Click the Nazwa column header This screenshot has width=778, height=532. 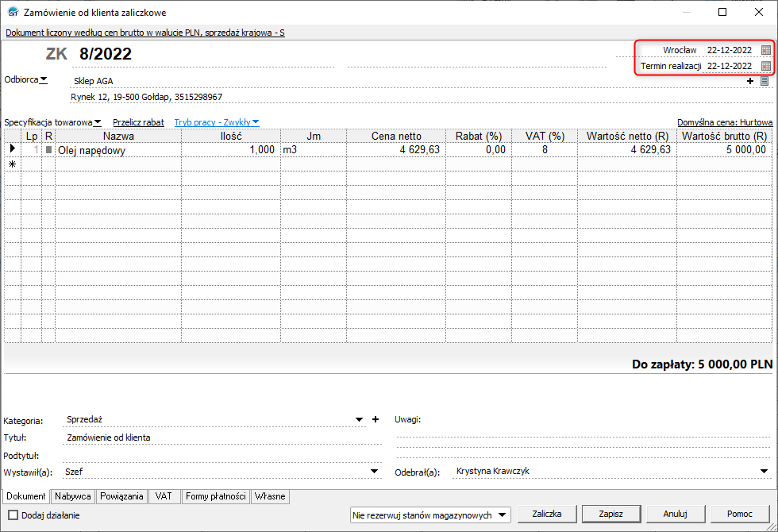coord(118,136)
